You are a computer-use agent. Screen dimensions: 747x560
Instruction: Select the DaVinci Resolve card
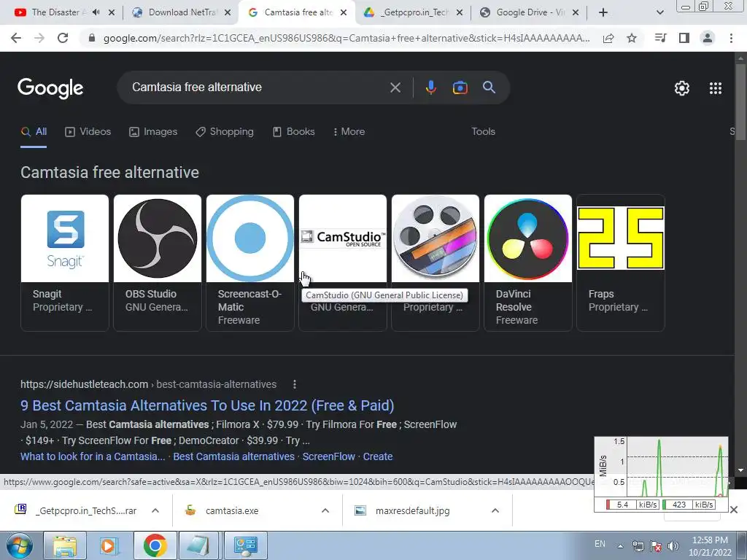pyautogui.click(x=528, y=262)
